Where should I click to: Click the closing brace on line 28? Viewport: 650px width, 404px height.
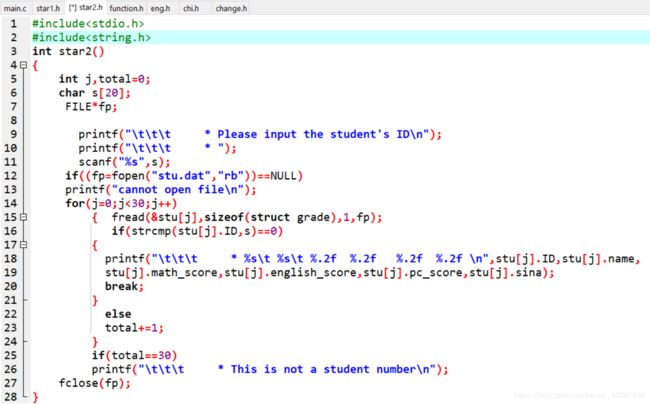35,397
